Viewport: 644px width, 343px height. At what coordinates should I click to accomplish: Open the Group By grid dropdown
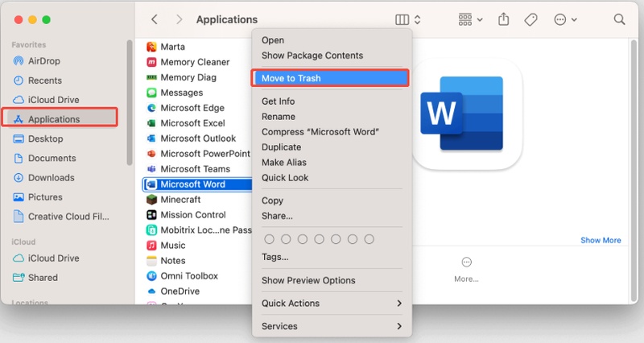[470, 19]
